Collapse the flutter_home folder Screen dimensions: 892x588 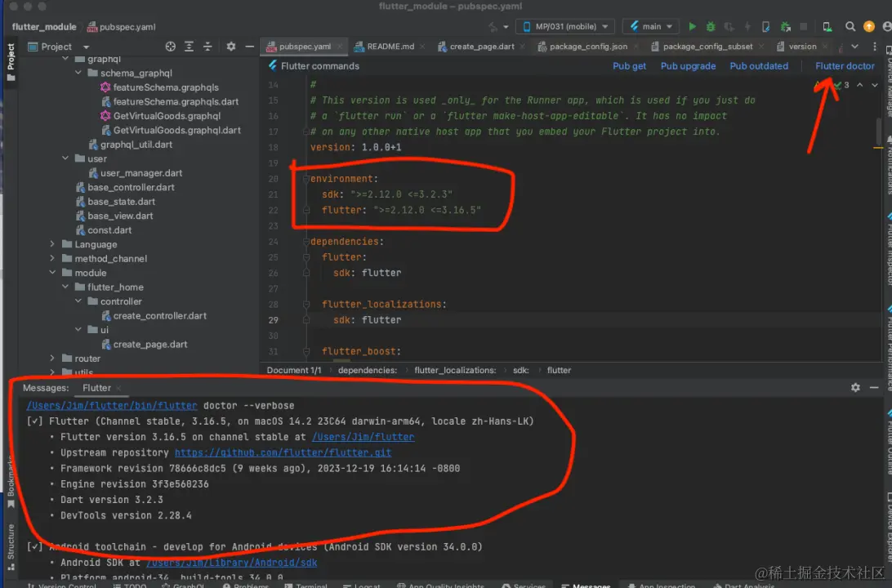click(66, 287)
